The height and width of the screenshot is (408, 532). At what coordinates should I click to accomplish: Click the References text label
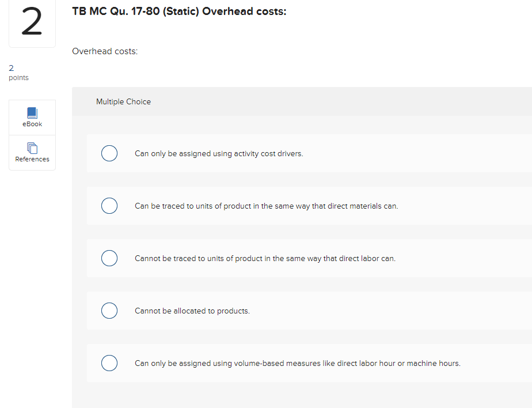pyautogui.click(x=32, y=159)
